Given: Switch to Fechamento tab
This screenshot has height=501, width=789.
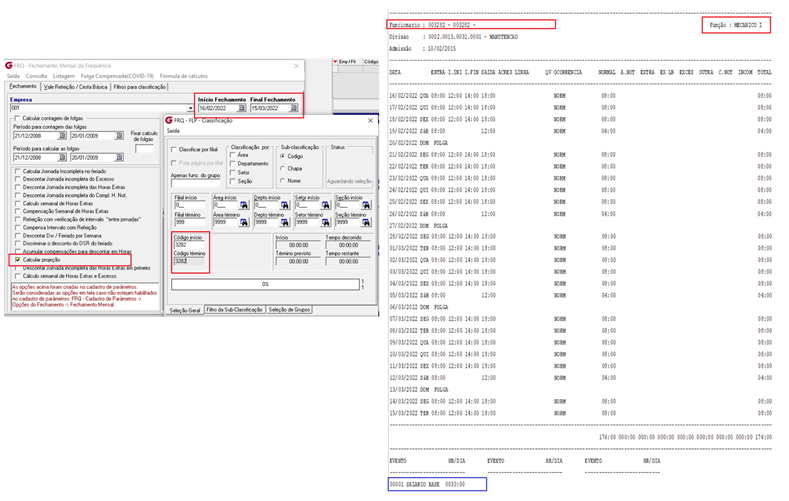Looking at the screenshot, I should (23, 87).
